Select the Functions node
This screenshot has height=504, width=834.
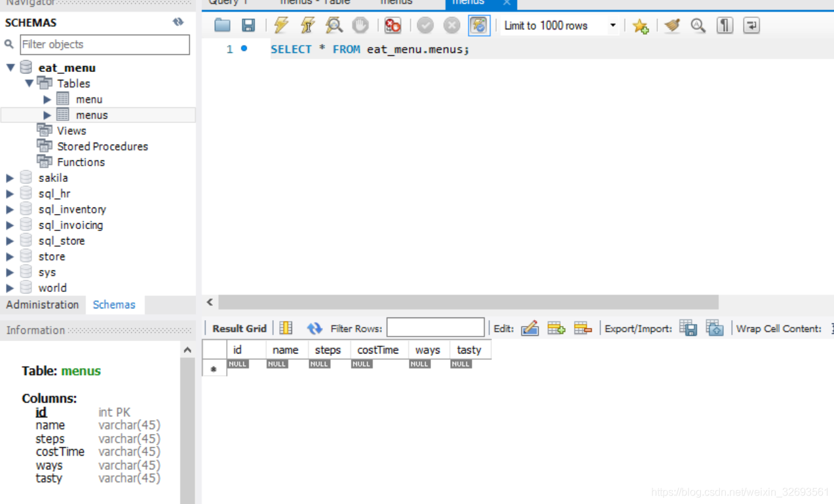81,162
